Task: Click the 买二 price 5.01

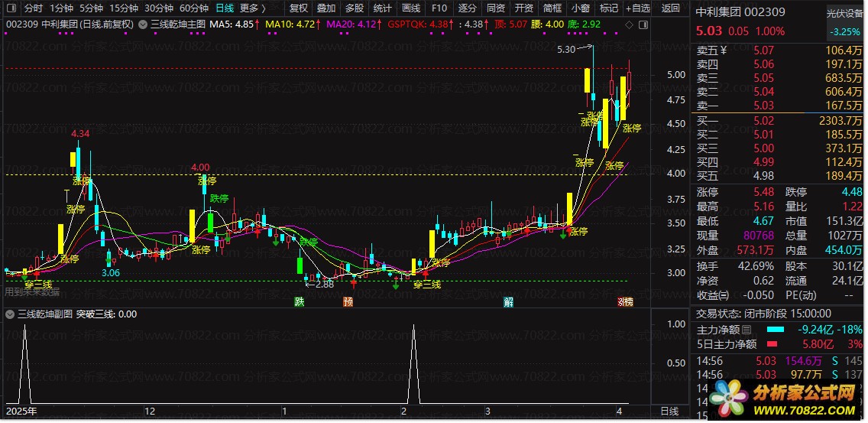Action: pos(763,135)
